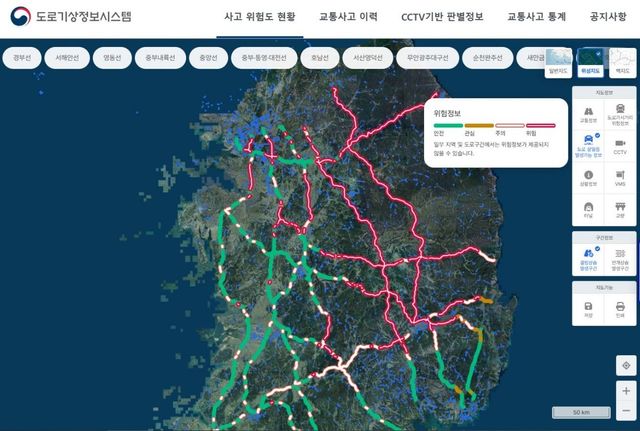640x431 pixels.
Task: Click the printer icon
Action: [620, 306]
